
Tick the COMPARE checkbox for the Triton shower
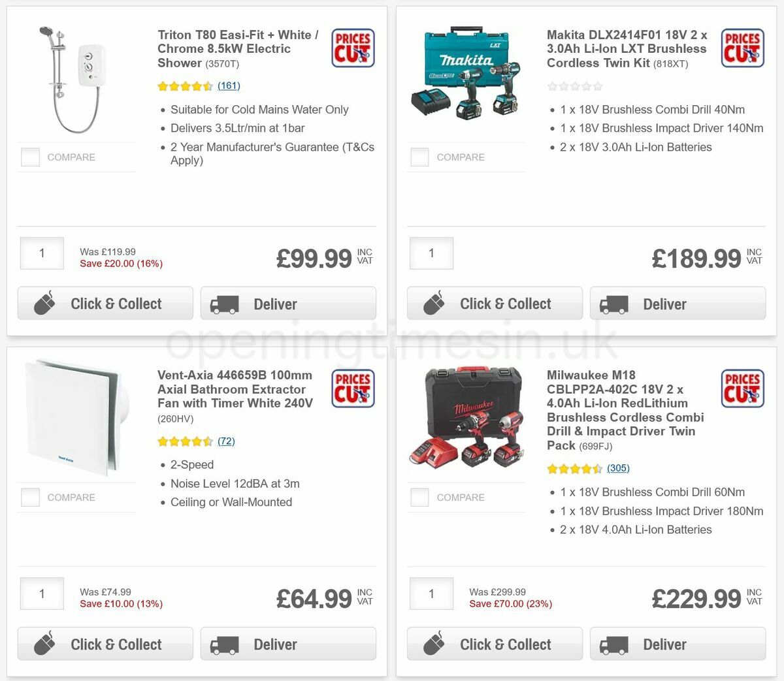coord(30,157)
